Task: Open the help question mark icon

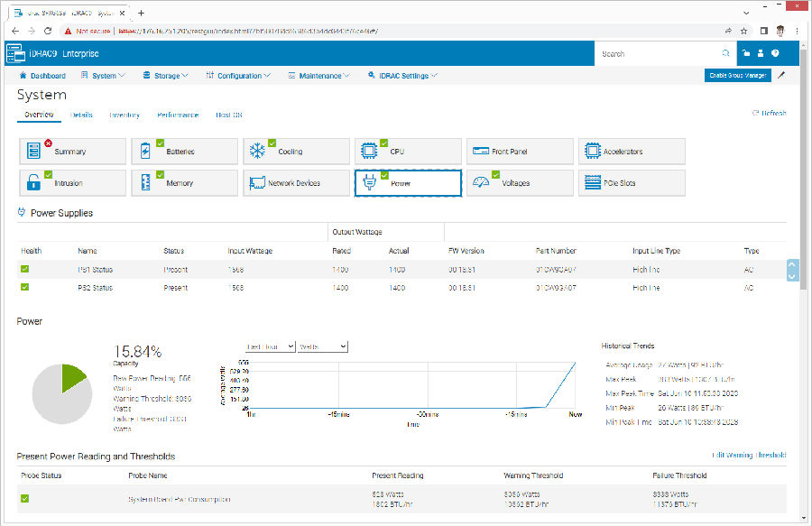Action: tap(775, 54)
